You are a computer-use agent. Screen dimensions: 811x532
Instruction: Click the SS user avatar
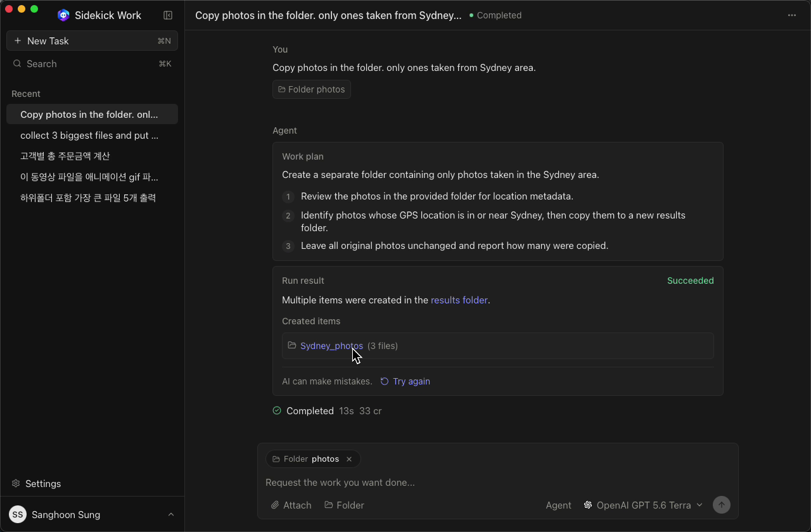pos(18,514)
